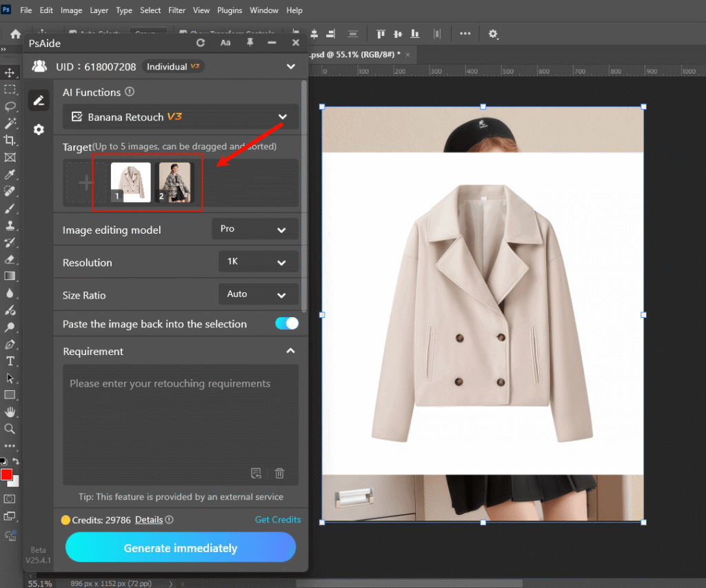Open the Banana Retouch function dropdown
The width and height of the screenshot is (706, 588).
[x=181, y=117]
